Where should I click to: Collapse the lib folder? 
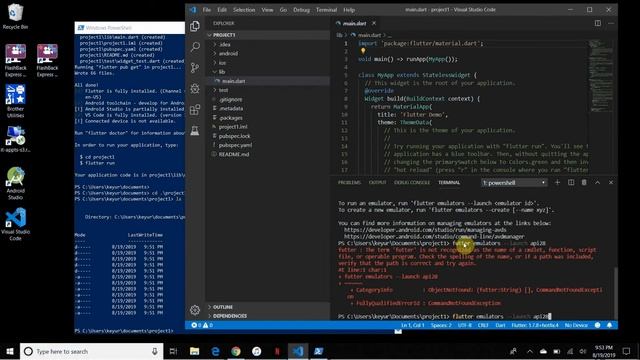click(268, 72)
